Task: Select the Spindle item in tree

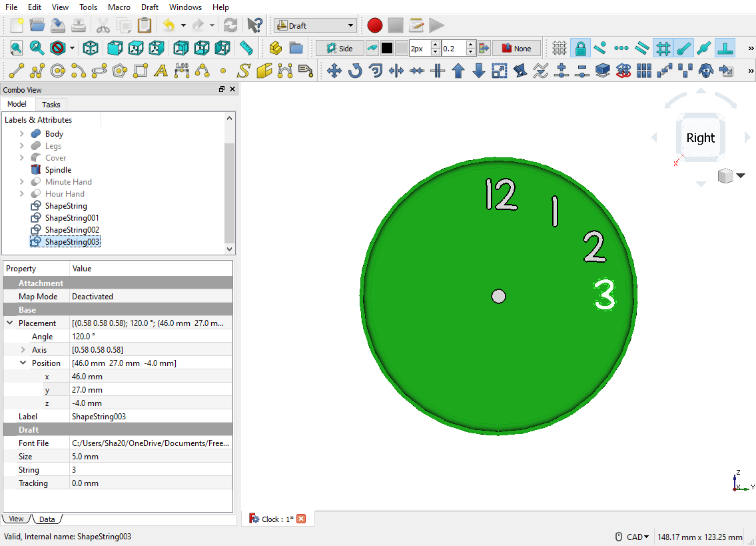Action: [x=58, y=170]
